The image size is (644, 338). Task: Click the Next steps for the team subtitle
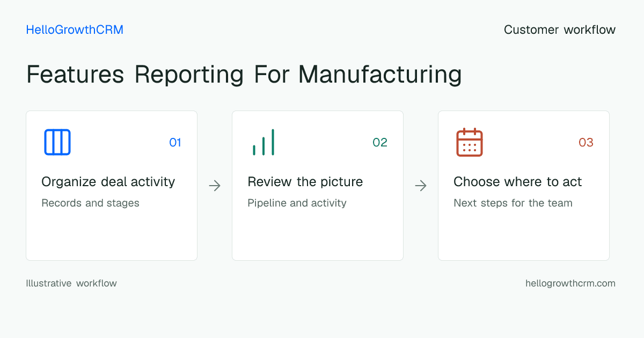point(513,203)
